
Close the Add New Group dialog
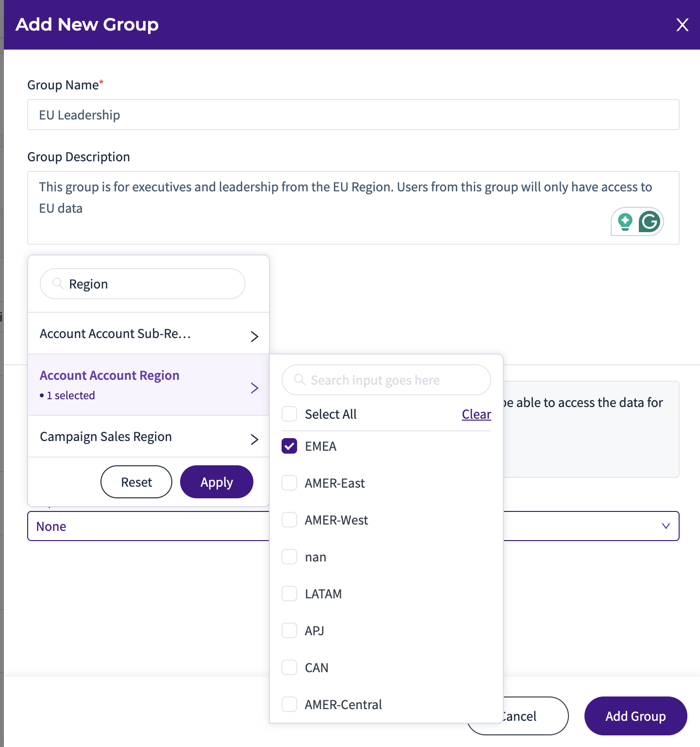[683, 25]
